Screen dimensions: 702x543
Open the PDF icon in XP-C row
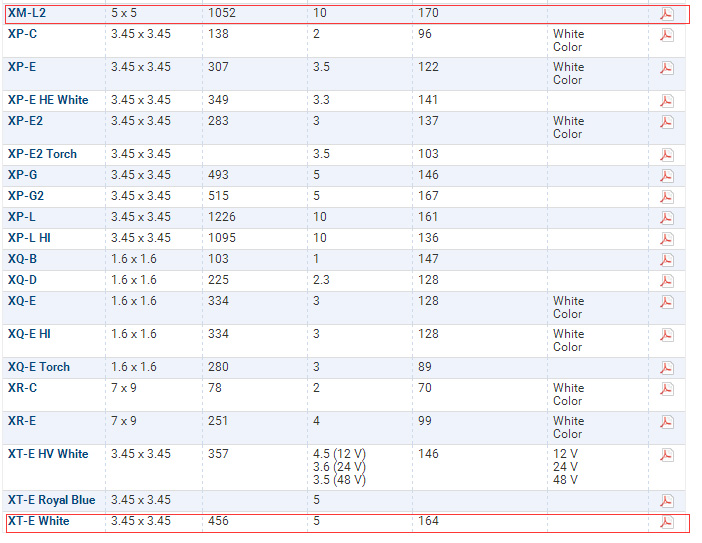click(666, 35)
